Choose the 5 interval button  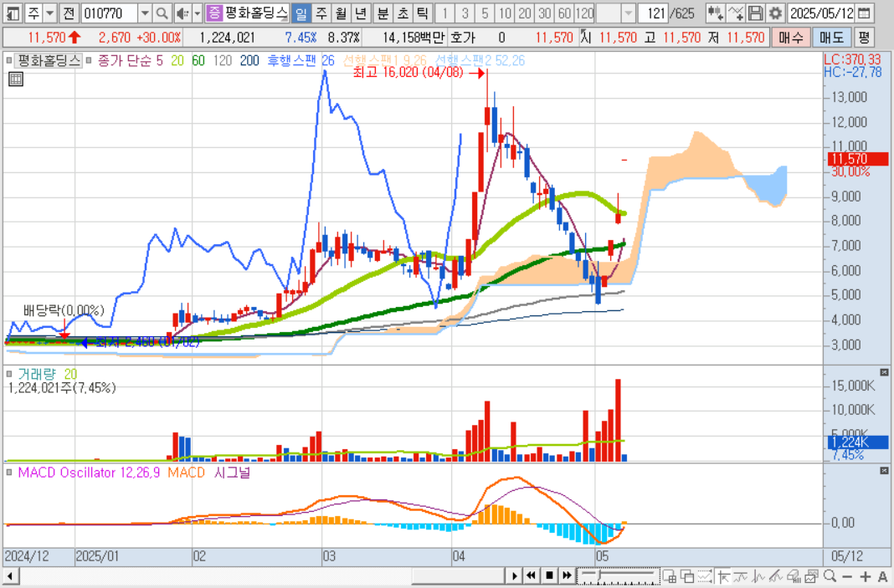[x=486, y=13]
